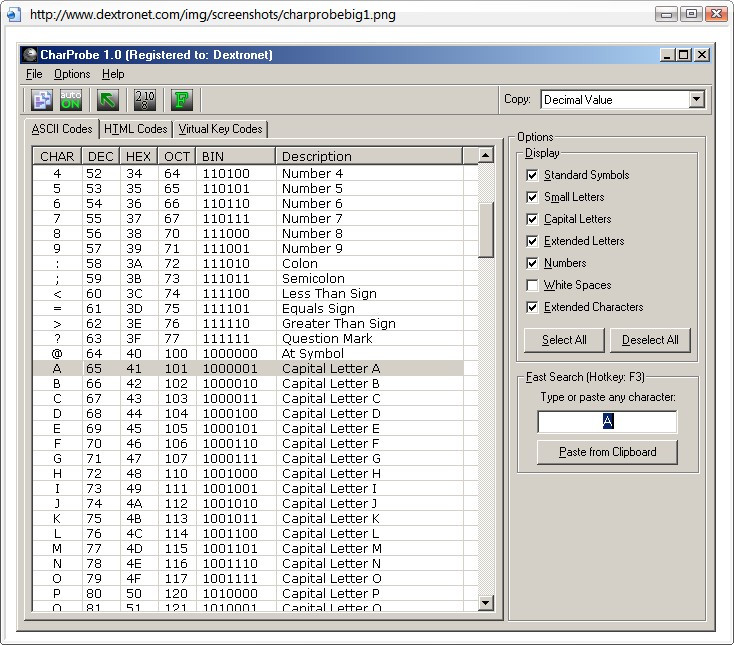Click the Fast Search character input field
This screenshot has width=734, height=645.
pos(607,421)
